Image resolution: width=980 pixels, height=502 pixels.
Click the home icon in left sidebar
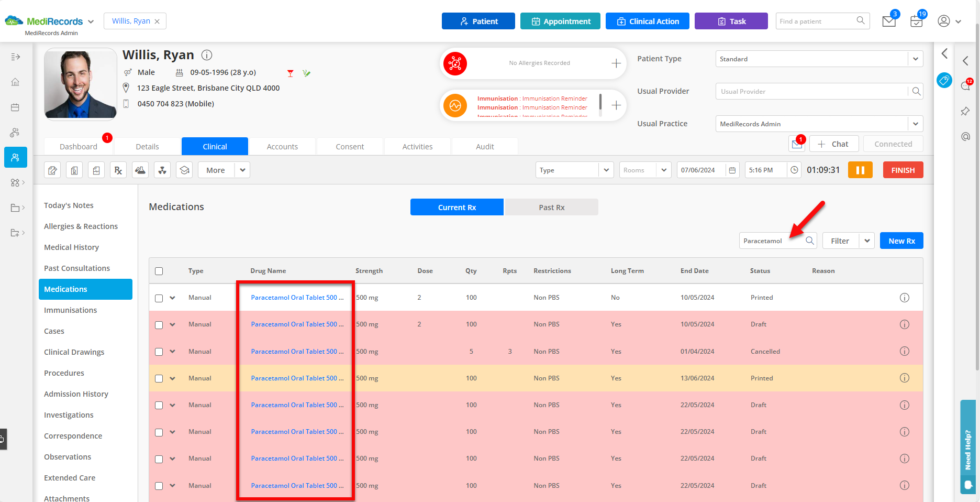pos(15,82)
